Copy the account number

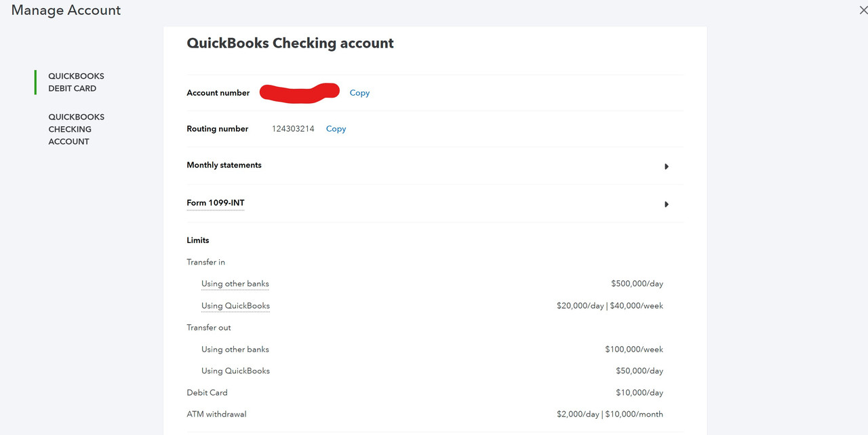359,93
